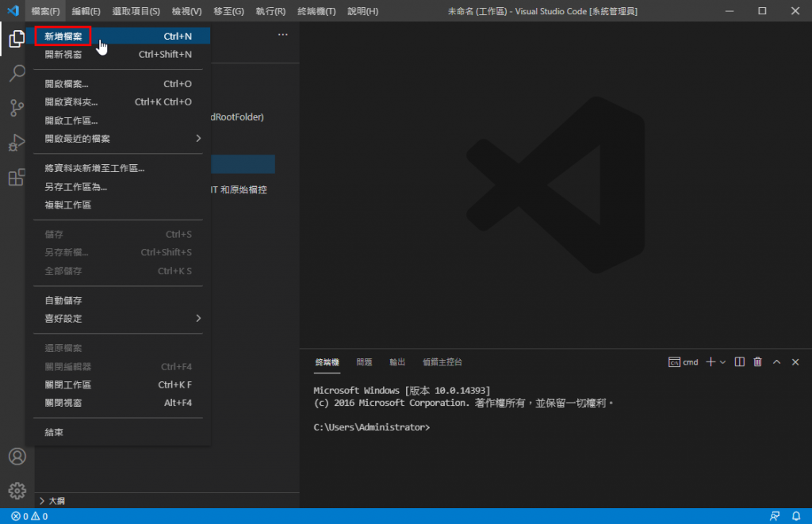Select 將資料夾新增至工作區... menu item
This screenshot has height=524, width=812.
click(118, 168)
